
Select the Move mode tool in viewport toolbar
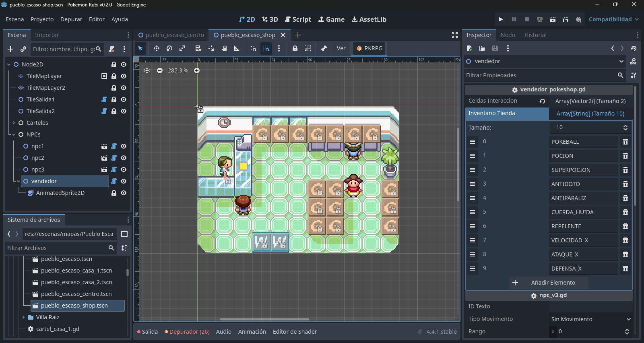pos(157,48)
